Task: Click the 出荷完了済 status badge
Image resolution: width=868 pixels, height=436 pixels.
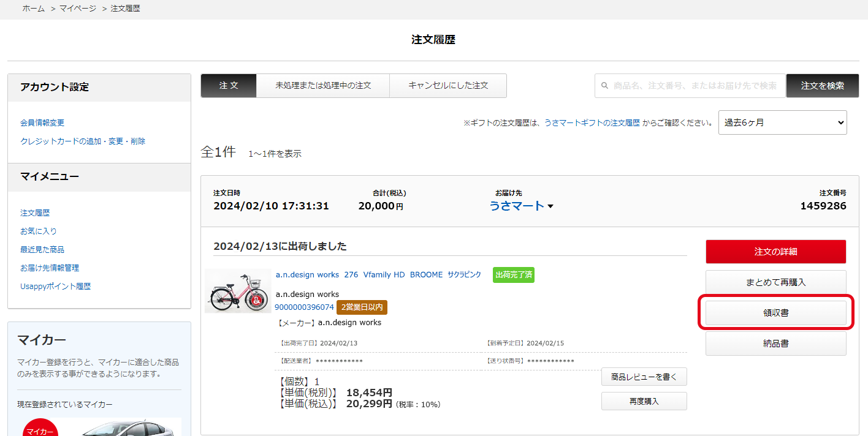Action: coord(514,275)
